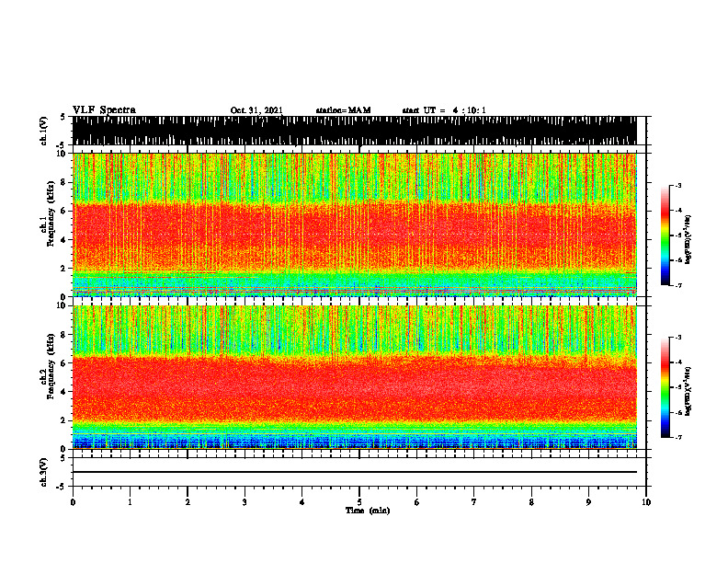Image resolution: width=728 pixels, height=563 pixels.
Task: Click the "5" volt tick of ch.1 waveform axis
Action: pyautogui.click(x=63, y=117)
